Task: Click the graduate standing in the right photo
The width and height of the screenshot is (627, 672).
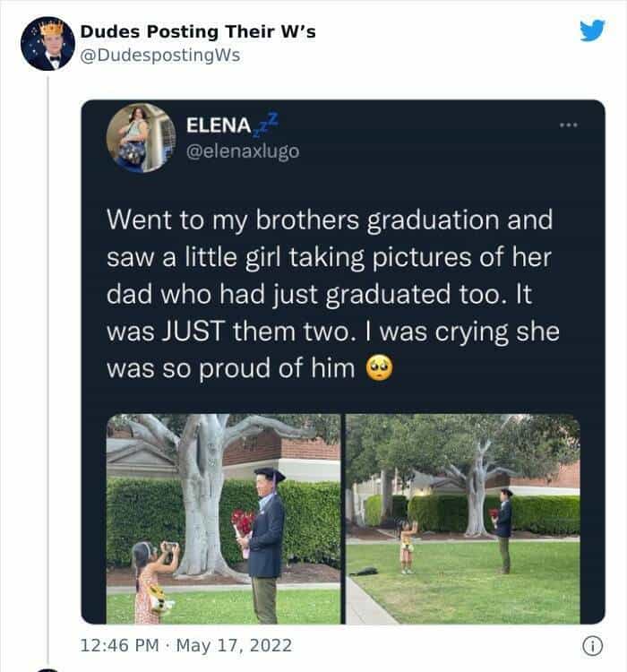Action: point(505,530)
